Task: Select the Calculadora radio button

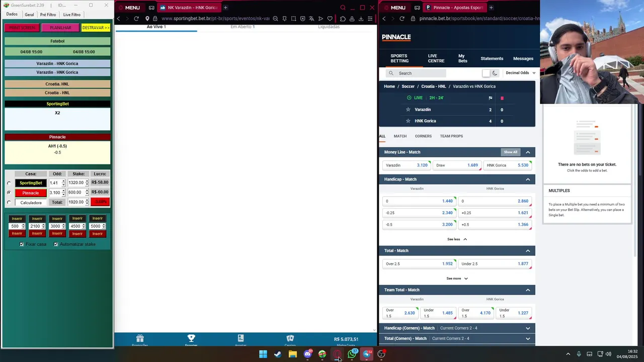Action: (9, 203)
